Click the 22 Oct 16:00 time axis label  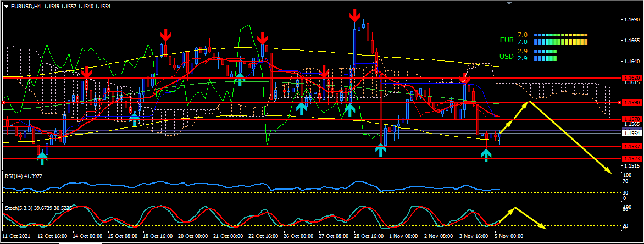262,237
